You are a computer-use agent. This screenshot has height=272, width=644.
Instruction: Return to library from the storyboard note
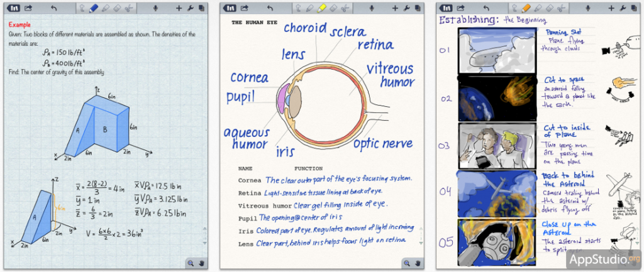coord(446,8)
